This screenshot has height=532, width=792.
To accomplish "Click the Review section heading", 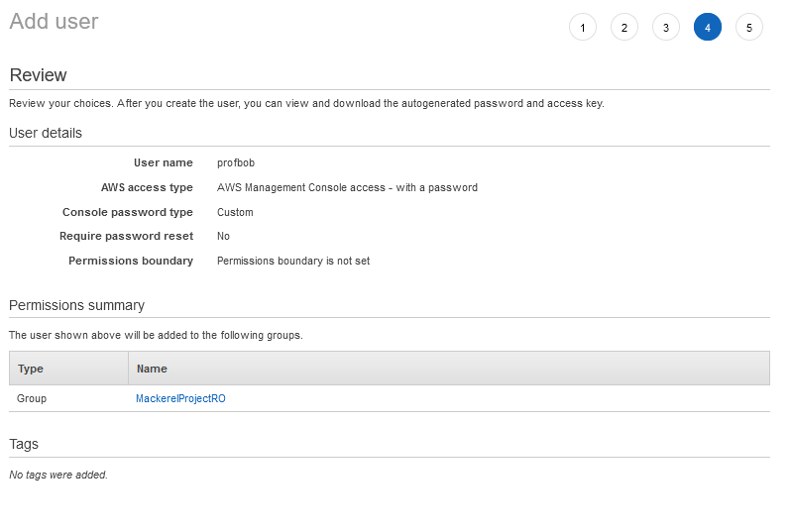I will pyautogui.click(x=38, y=75).
